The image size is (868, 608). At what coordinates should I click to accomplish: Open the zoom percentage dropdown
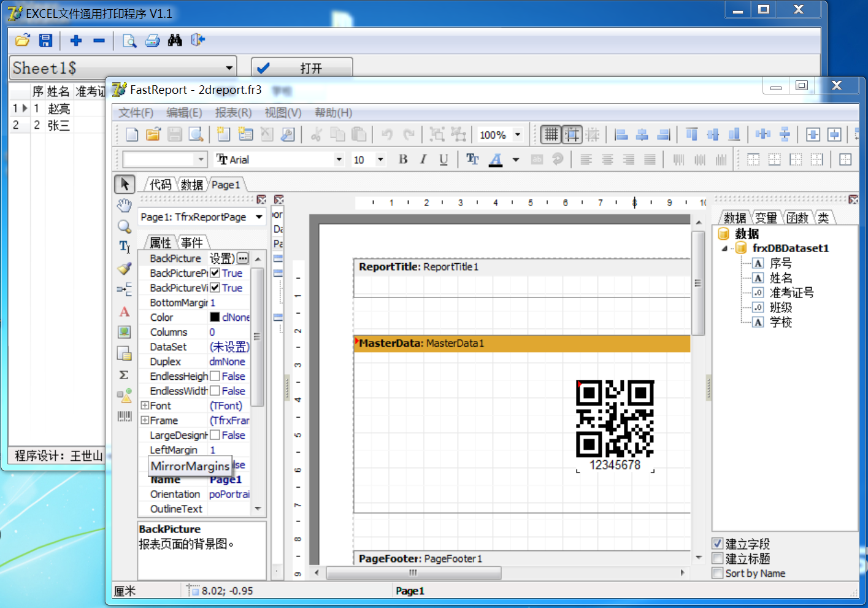click(x=518, y=134)
